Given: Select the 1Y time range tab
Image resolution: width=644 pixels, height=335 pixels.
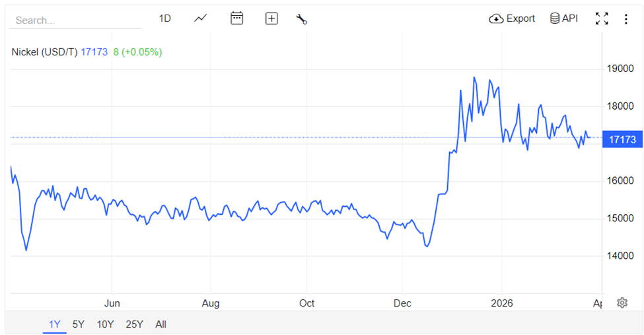Looking at the screenshot, I should click(x=55, y=324).
